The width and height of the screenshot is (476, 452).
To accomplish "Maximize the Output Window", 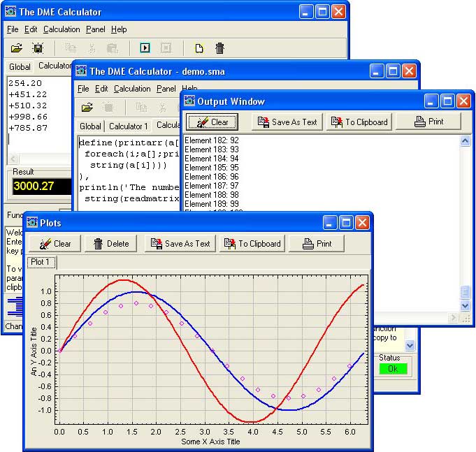I will coord(447,101).
